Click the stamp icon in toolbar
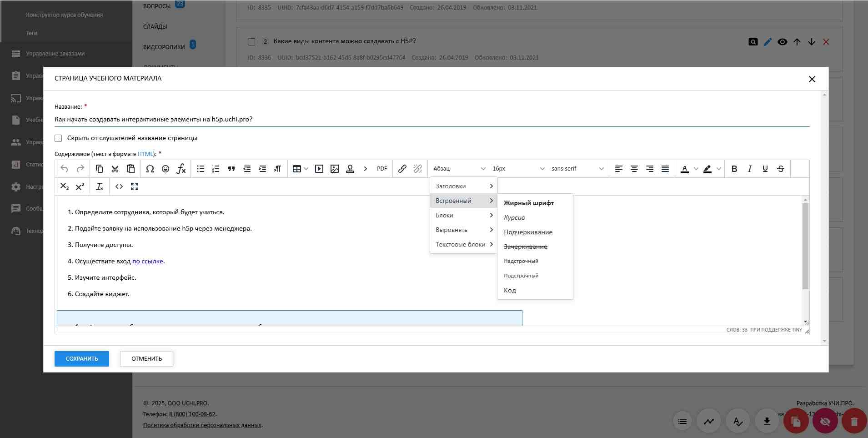868x438 pixels. [x=350, y=169]
